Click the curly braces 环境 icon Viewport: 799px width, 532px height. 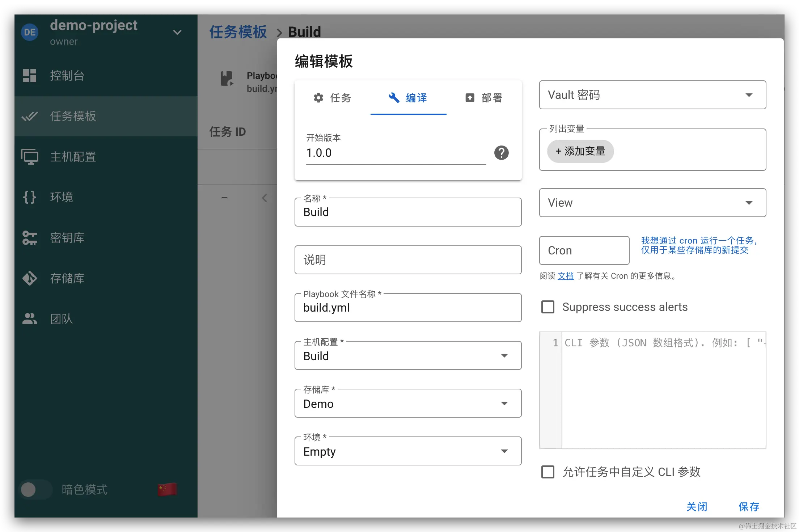30,197
